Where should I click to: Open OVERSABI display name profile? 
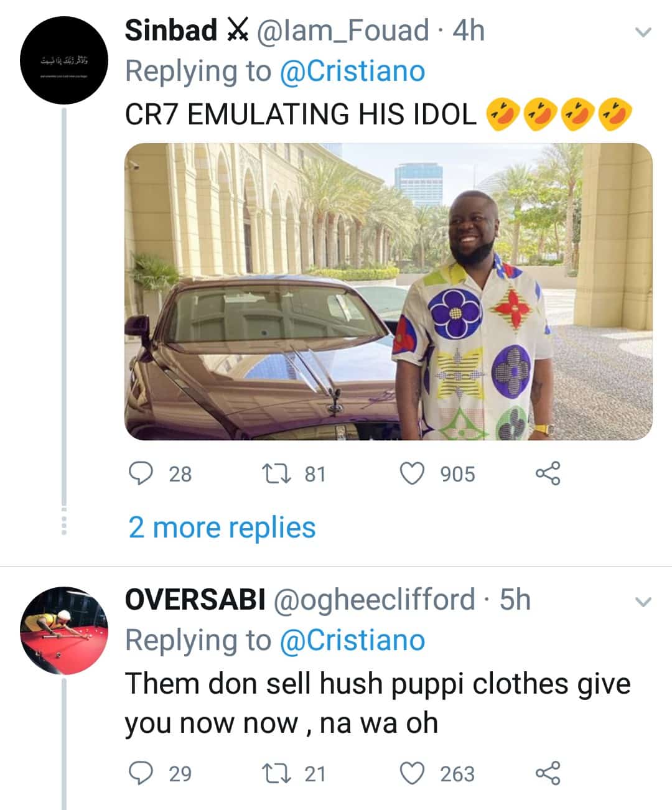195,600
